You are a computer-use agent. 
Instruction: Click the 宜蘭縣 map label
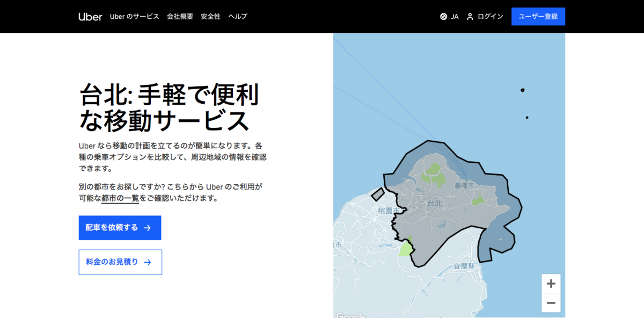(464, 266)
